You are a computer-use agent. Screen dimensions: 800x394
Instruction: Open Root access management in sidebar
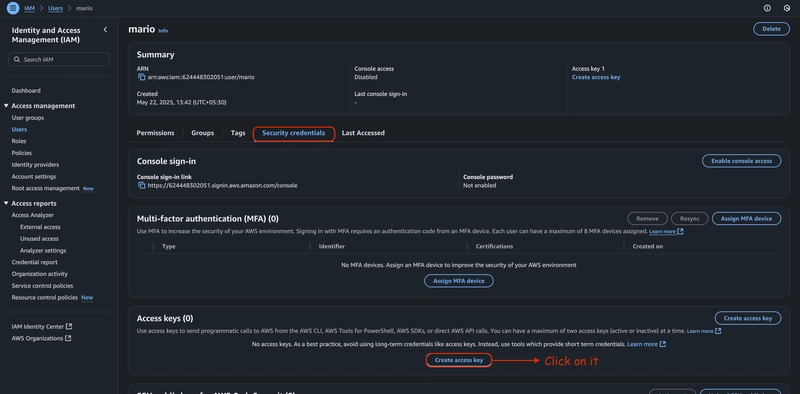45,188
